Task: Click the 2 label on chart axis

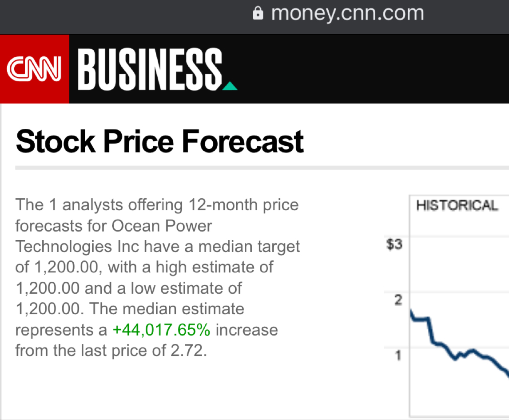Action: (x=398, y=300)
